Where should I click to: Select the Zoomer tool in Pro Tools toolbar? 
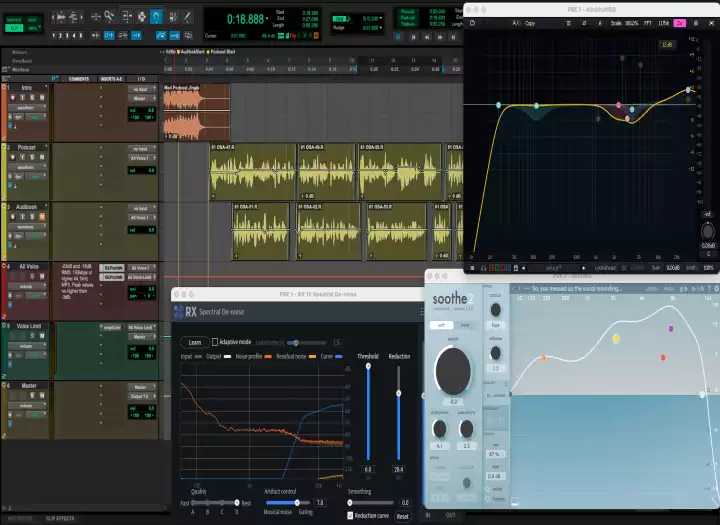[109, 17]
